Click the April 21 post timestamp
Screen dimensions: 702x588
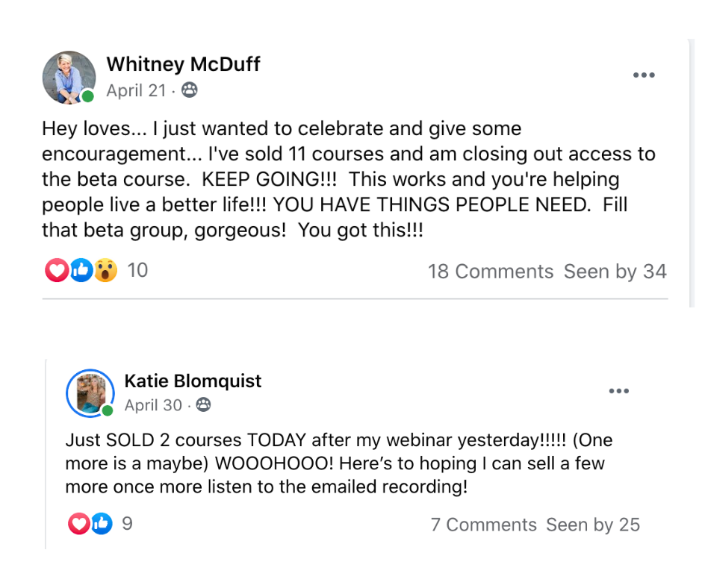pos(136,91)
